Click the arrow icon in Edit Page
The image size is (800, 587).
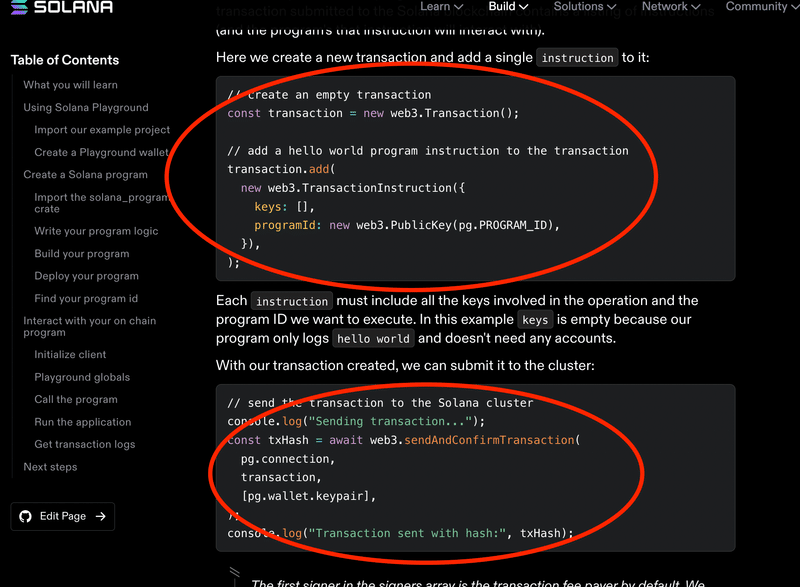pos(101,516)
